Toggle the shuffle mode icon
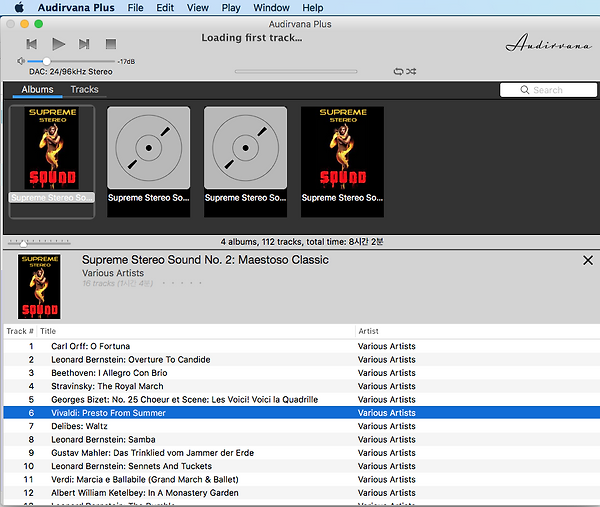The height and width of the screenshot is (507, 600). (x=411, y=71)
